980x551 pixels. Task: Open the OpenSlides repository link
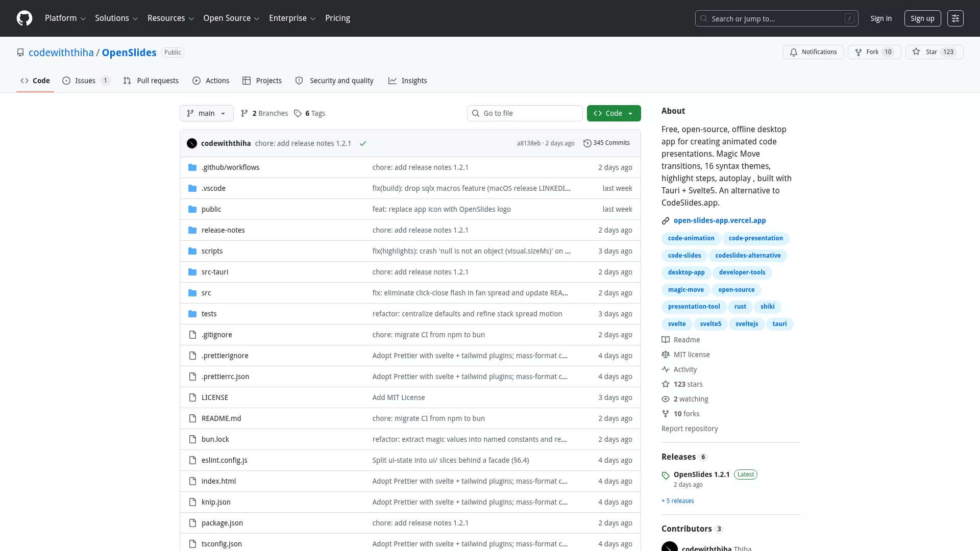pyautogui.click(x=129, y=53)
